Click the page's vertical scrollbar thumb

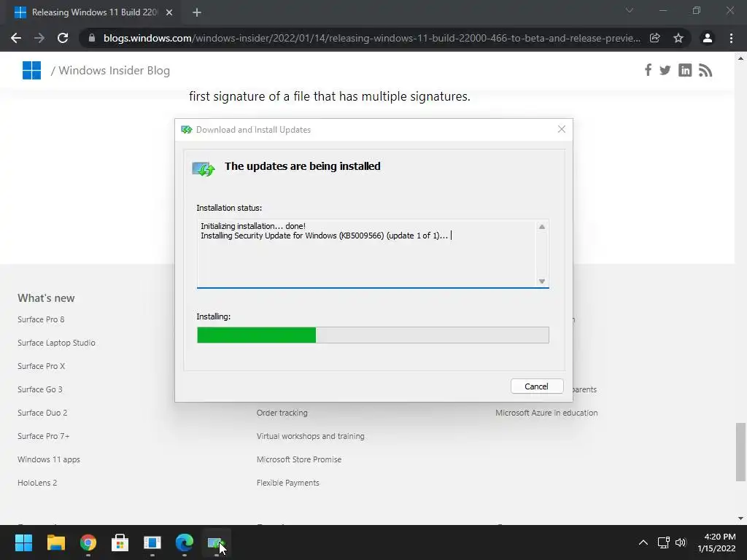click(x=740, y=452)
